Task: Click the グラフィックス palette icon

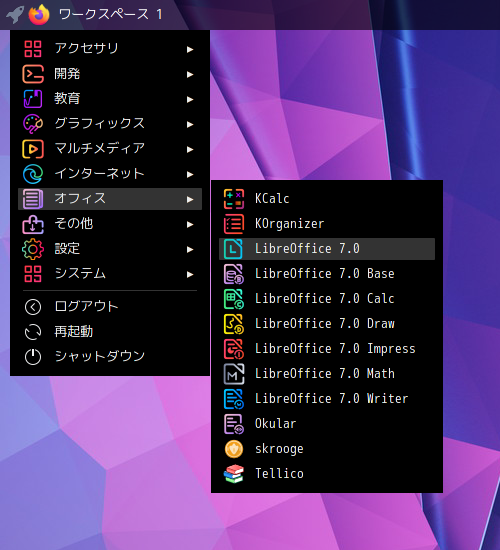Action: pyautogui.click(x=33, y=124)
